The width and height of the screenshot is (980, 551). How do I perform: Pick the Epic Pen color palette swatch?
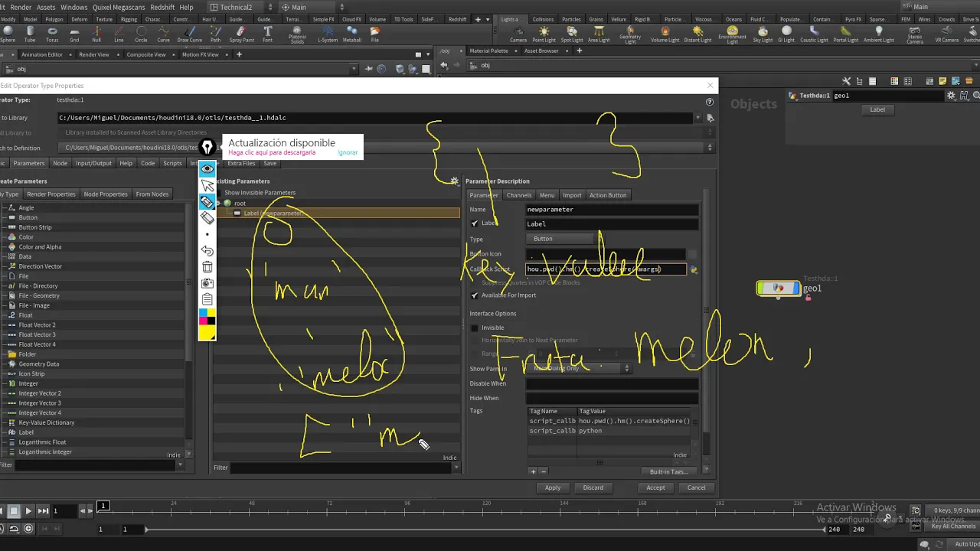click(207, 316)
